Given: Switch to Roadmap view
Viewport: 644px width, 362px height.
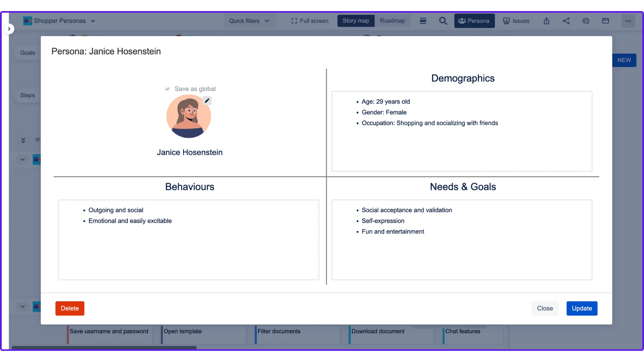Looking at the screenshot, I should [x=392, y=21].
